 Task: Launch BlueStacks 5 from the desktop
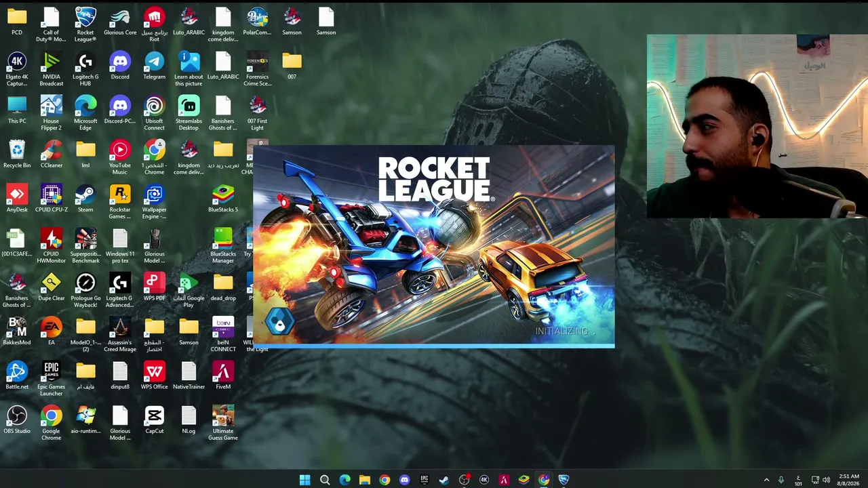click(x=223, y=199)
